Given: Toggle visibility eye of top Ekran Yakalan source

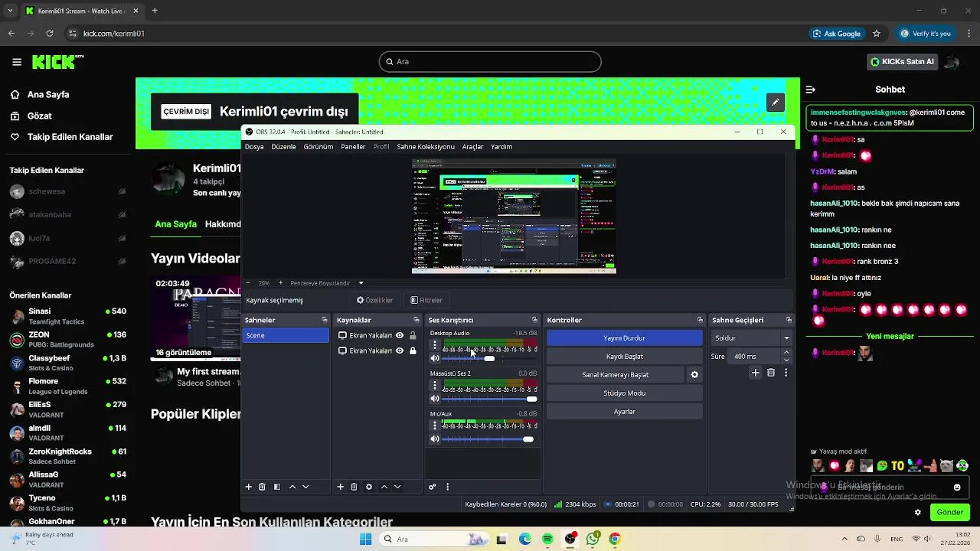Looking at the screenshot, I should tap(400, 335).
